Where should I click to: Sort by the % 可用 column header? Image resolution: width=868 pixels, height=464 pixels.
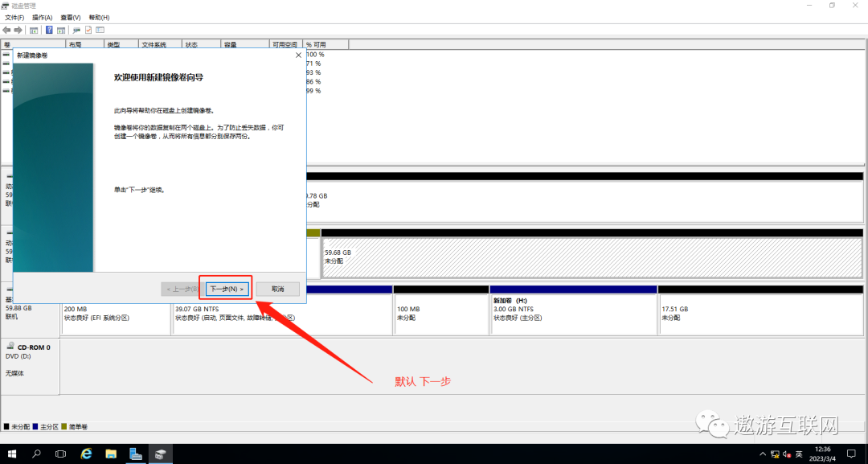pyautogui.click(x=326, y=44)
